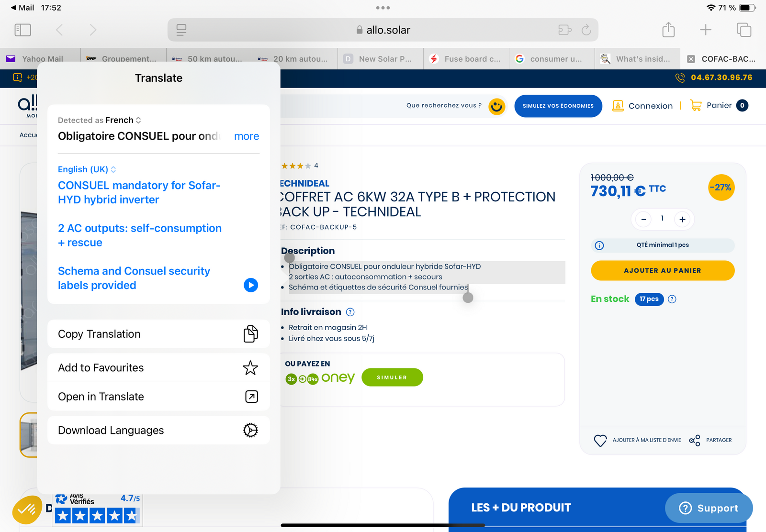Choose Copy Translation
766x532 pixels.
click(x=158, y=334)
